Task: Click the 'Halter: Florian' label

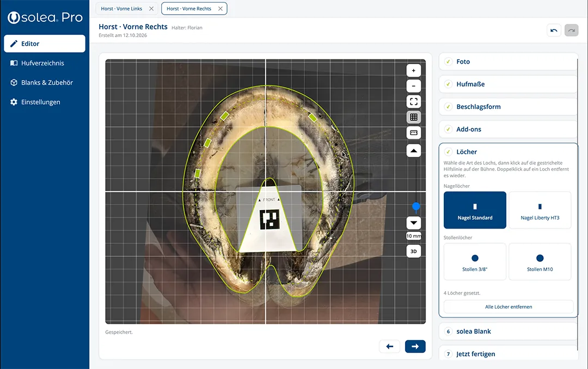Action: 187,28
